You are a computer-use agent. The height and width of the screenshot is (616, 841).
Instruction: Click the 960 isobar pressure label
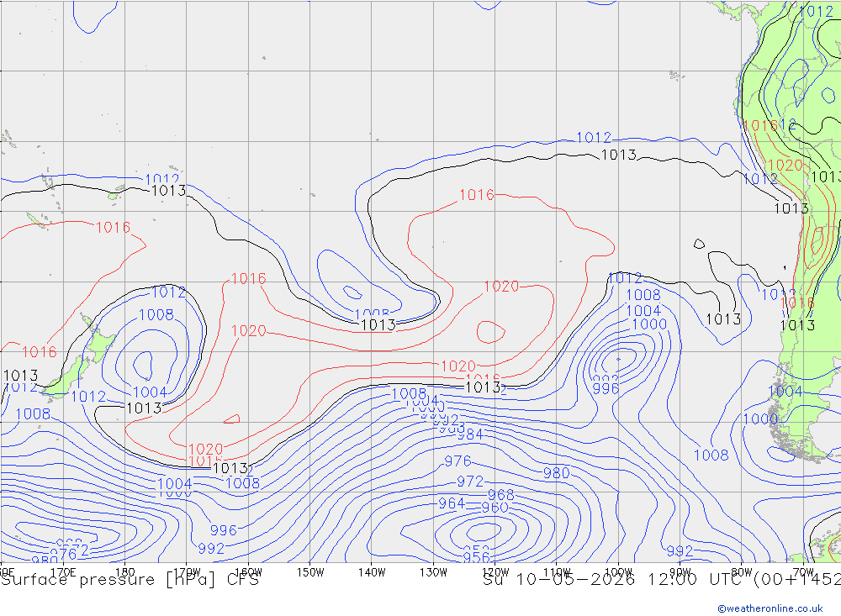pyautogui.click(x=495, y=507)
